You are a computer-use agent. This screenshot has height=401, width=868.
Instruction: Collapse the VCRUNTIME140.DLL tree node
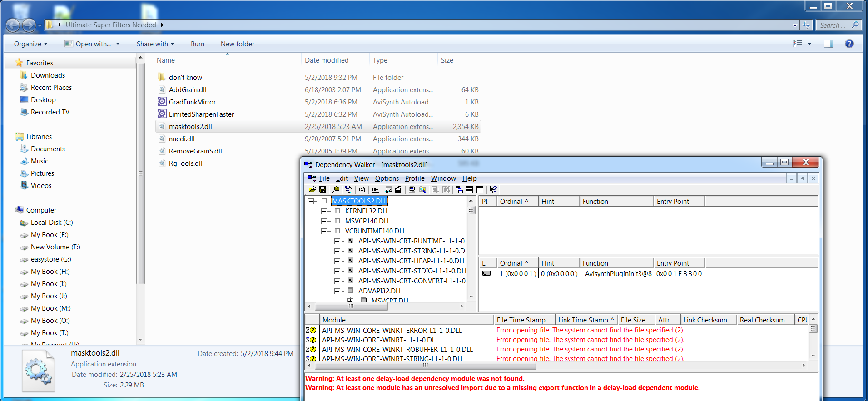[x=324, y=231]
